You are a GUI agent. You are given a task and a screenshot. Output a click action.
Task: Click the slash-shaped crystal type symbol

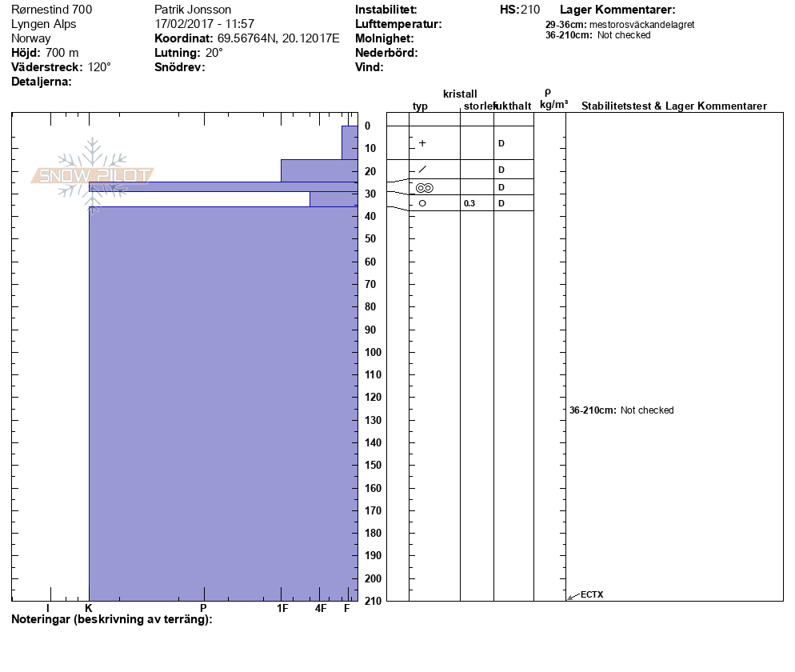[422, 170]
